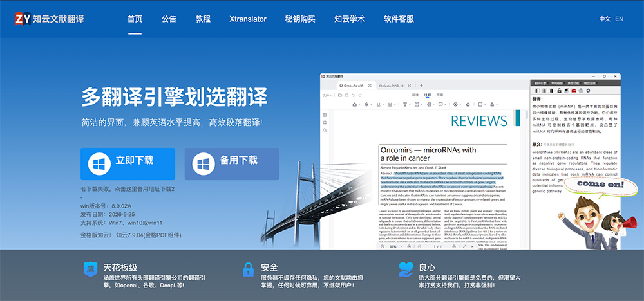Click the 天花板级 heading

click(x=120, y=268)
